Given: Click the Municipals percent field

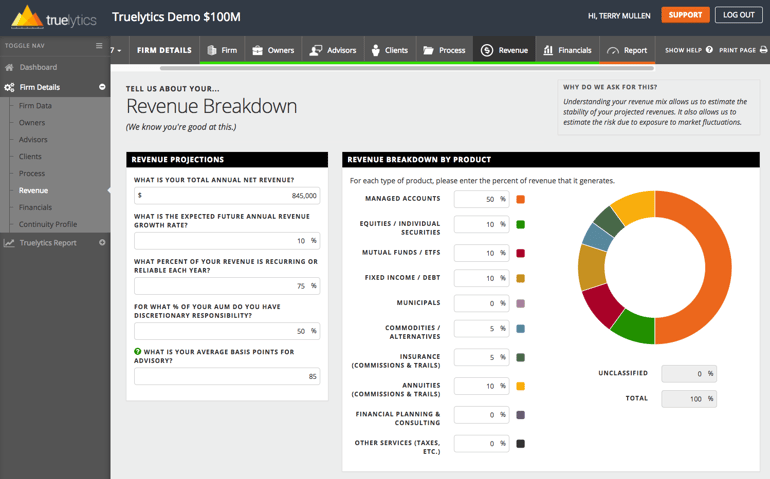Looking at the screenshot, I should click(481, 303).
